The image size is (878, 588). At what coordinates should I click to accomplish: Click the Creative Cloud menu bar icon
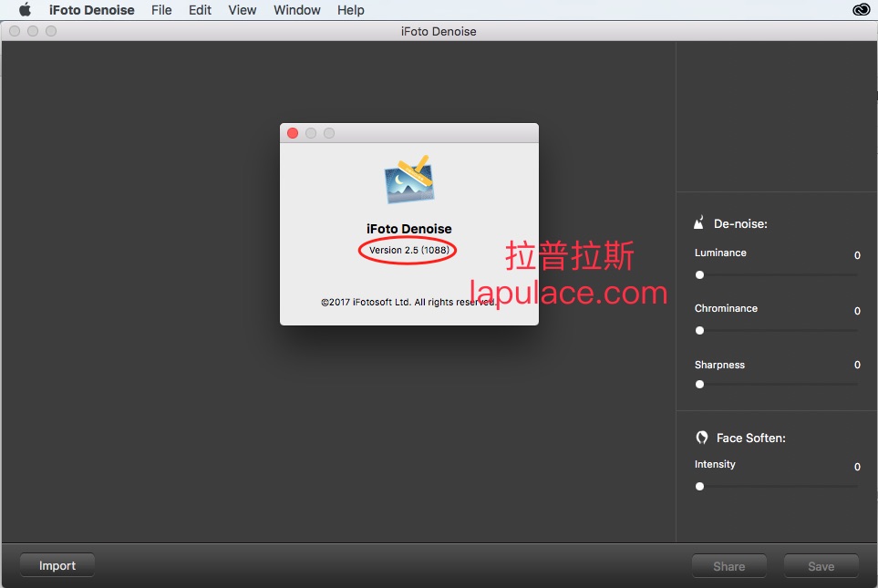(x=861, y=9)
